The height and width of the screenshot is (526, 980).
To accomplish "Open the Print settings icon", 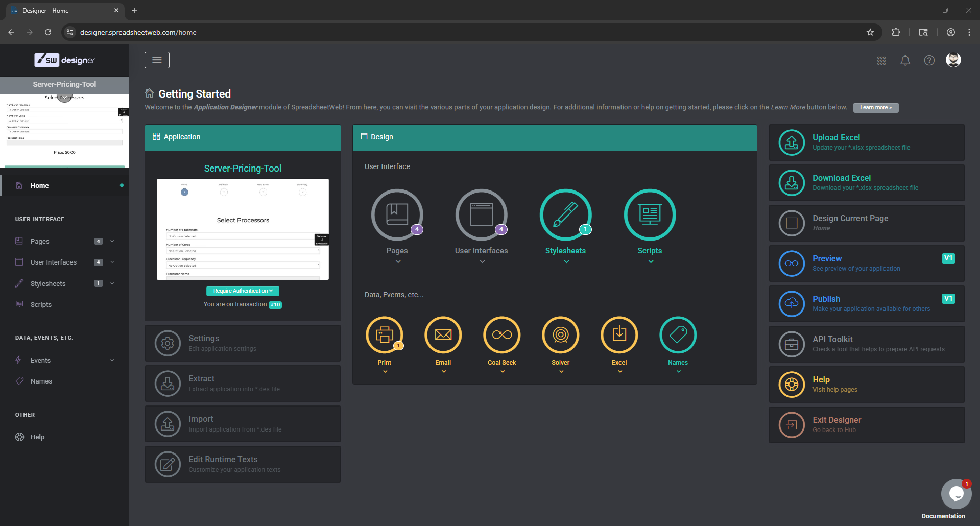I will [x=385, y=335].
